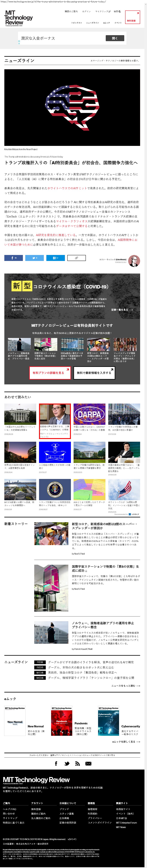Open the presidential seal article thumbnail
This screenshot has height=868, width=147.
[x=55, y=490]
